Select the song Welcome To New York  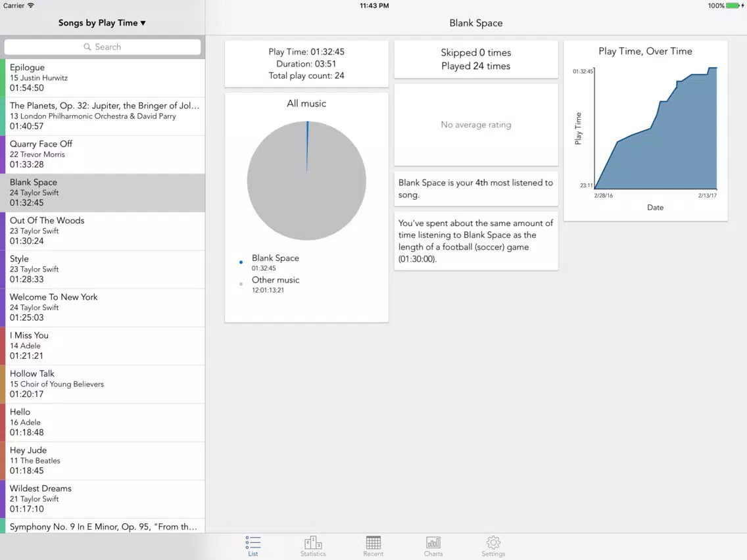pos(103,308)
